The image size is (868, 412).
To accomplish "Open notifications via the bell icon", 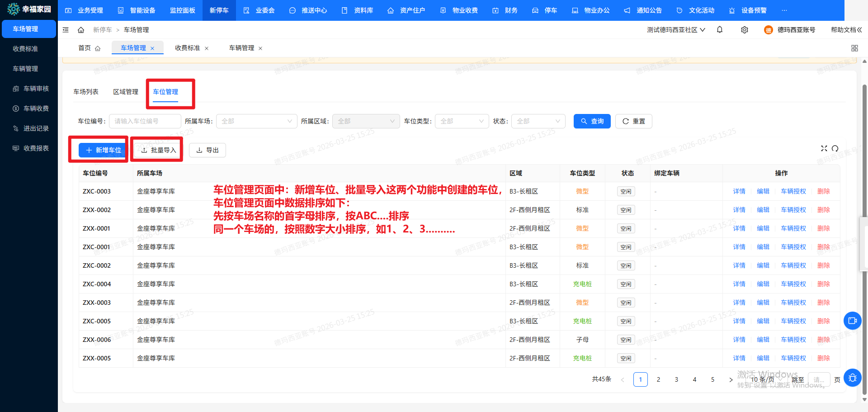I will click(x=720, y=29).
